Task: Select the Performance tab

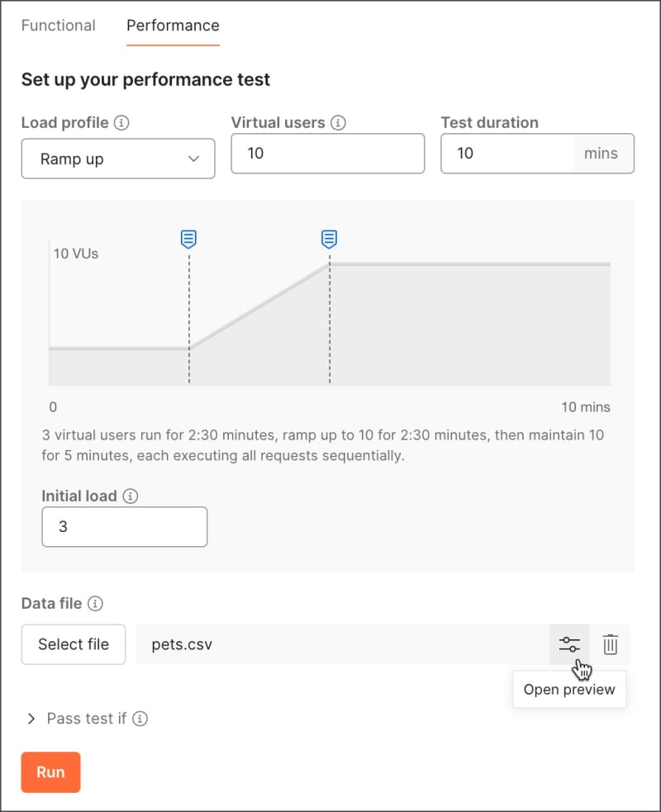Action: pos(173,26)
